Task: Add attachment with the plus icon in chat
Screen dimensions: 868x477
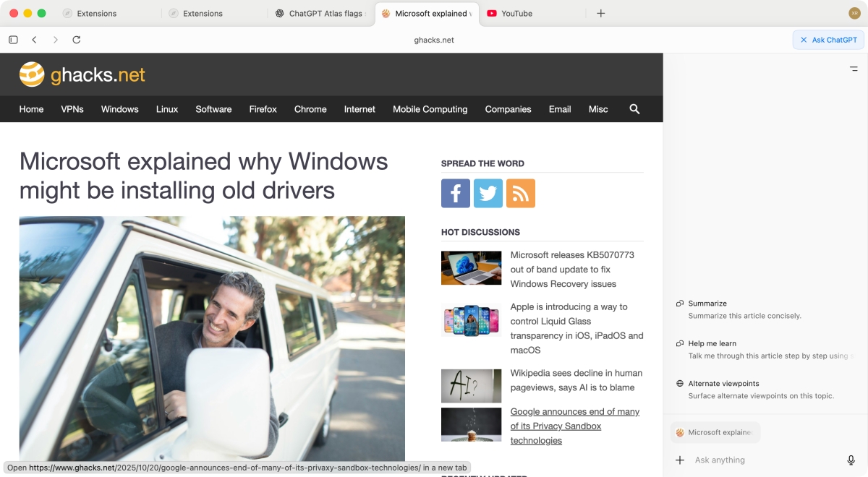Action: click(x=680, y=460)
